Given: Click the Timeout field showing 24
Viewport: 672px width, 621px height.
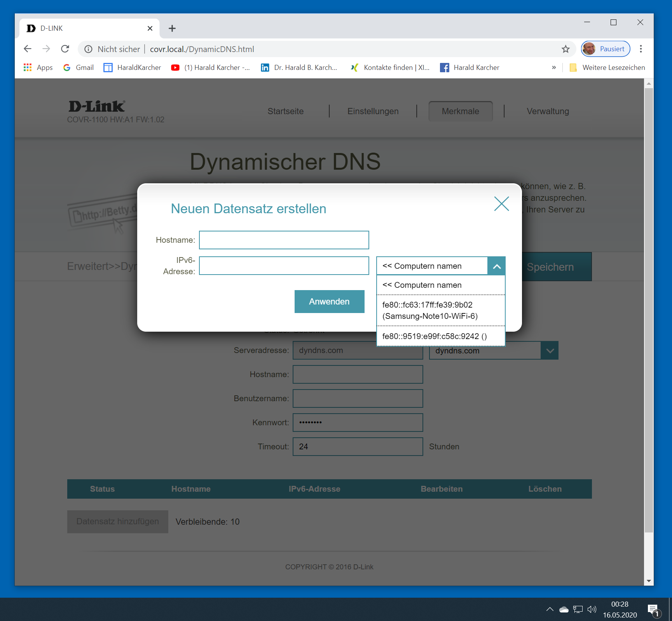Looking at the screenshot, I should click(x=358, y=447).
